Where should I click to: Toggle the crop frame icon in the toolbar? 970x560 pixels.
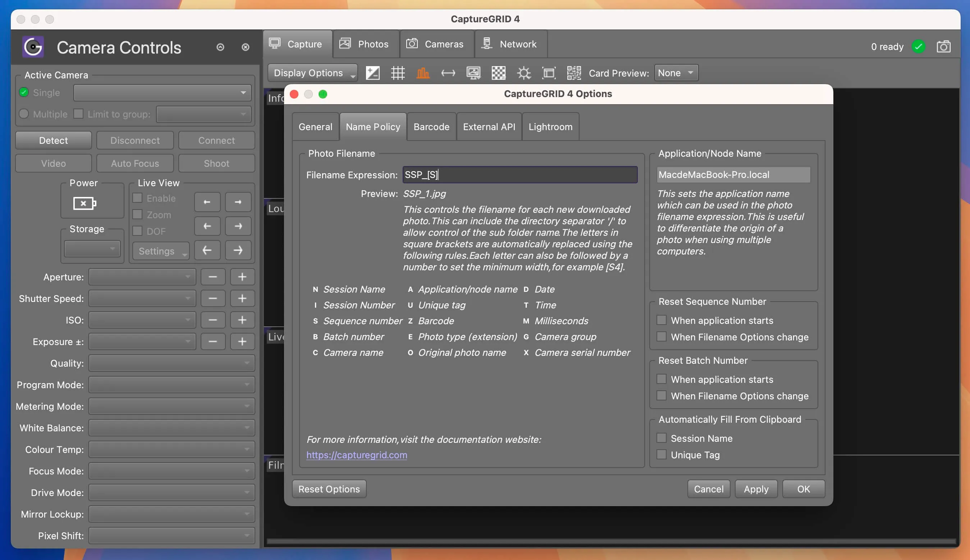(x=549, y=73)
